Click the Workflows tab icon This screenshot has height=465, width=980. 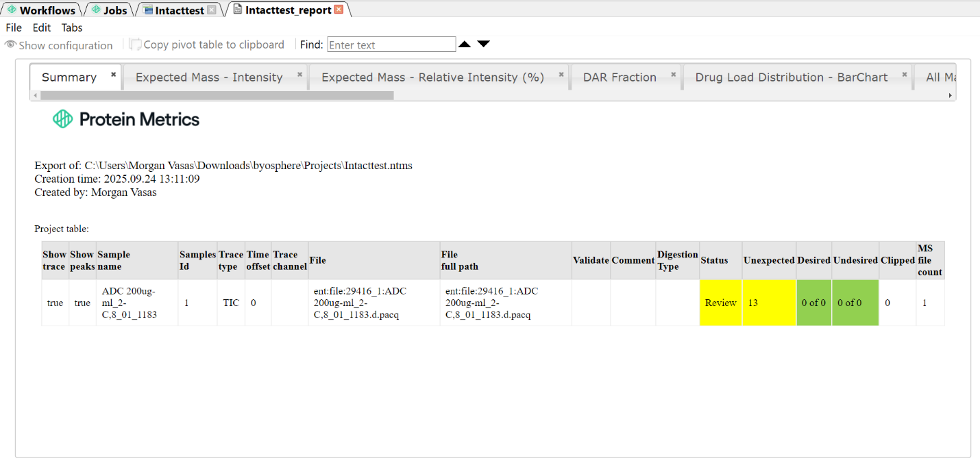12,10
